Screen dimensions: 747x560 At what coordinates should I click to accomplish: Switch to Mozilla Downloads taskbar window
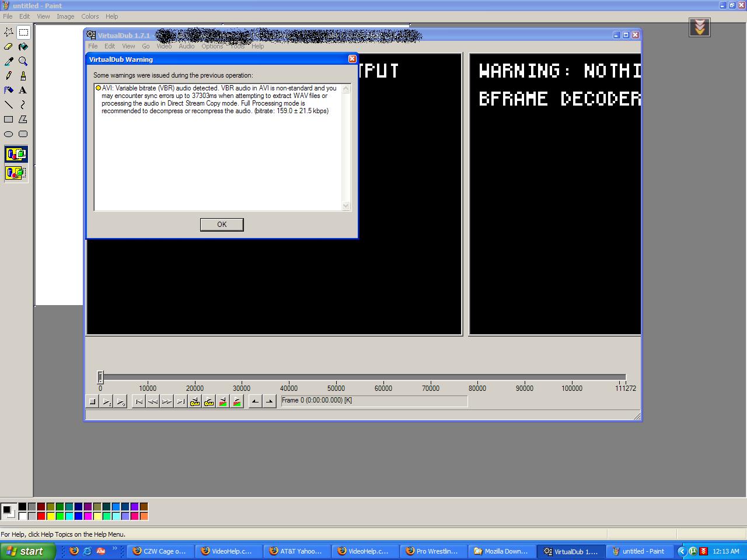[x=501, y=551]
